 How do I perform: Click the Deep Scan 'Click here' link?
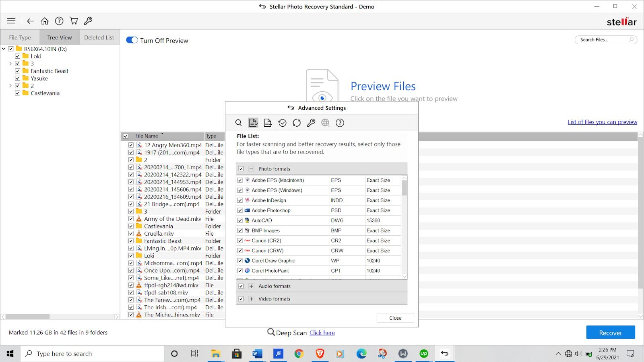[x=322, y=333]
